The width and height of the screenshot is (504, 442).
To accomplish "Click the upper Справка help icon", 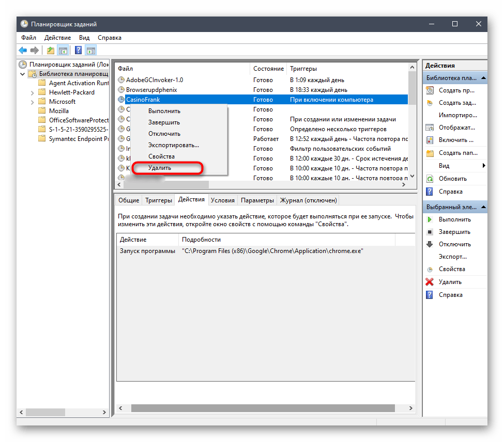I will click(430, 192).
